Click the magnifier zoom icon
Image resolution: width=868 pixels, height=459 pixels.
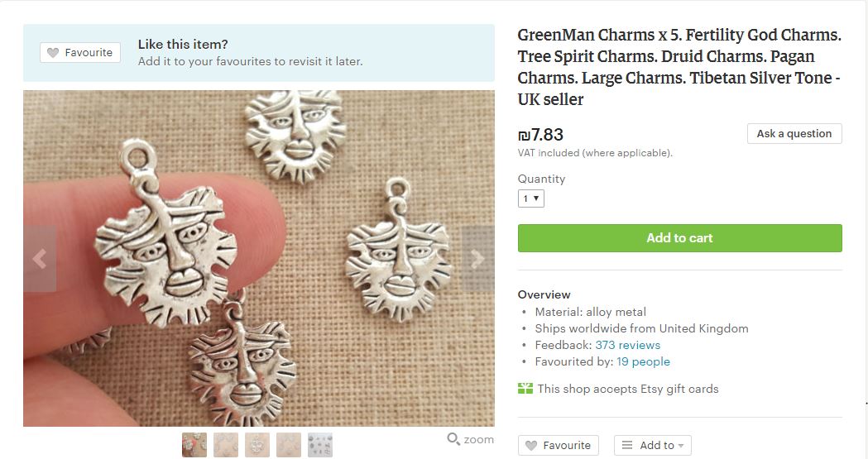coord(453,439)
